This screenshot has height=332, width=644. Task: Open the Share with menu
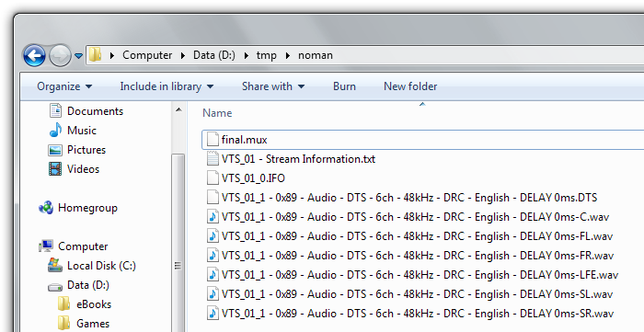273,86
